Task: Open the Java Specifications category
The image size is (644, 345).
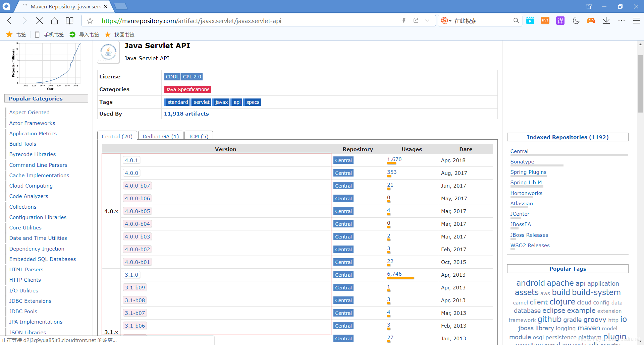Action: [x=187, y=89]
